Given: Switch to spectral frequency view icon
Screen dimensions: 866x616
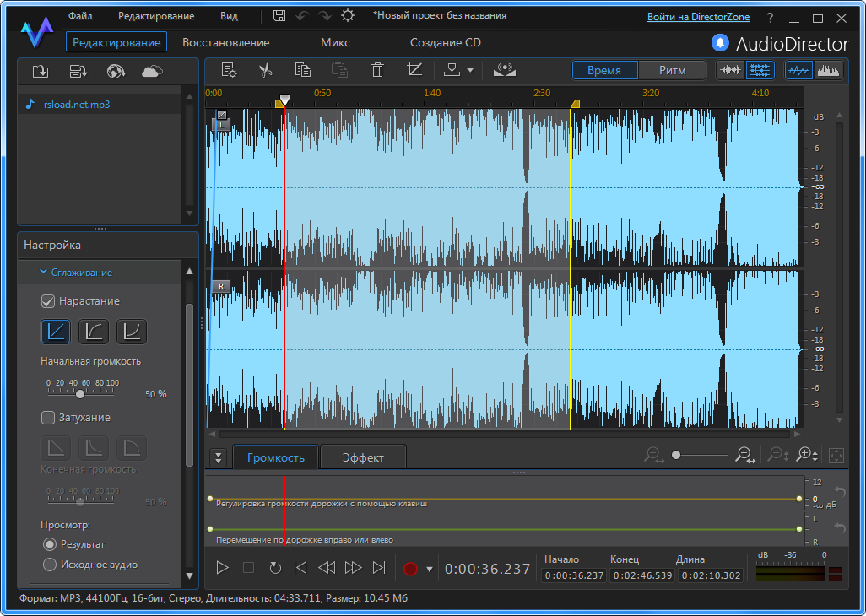Looking at the screenshot, I should tap(828, 71).
